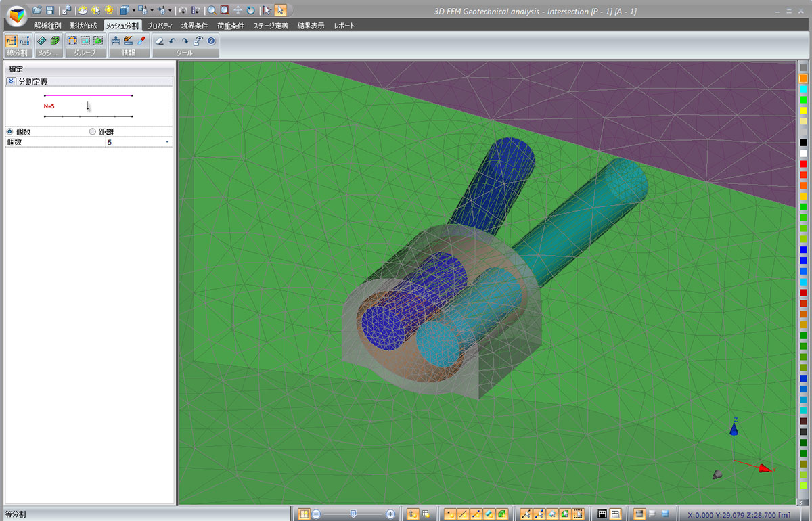Click the rotate view icon
812x521 pixels.
point(251,10)
